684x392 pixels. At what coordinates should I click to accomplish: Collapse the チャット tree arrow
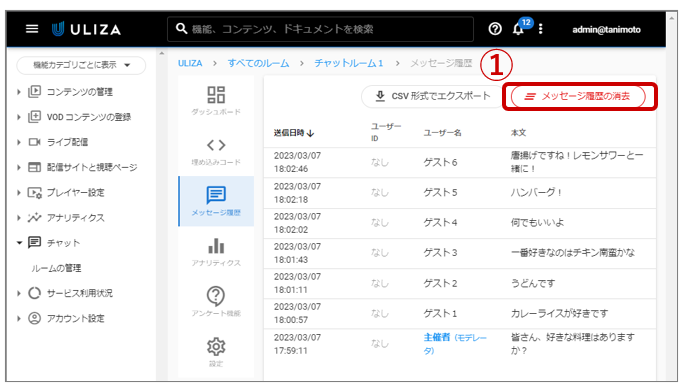[x=19, y=243]
